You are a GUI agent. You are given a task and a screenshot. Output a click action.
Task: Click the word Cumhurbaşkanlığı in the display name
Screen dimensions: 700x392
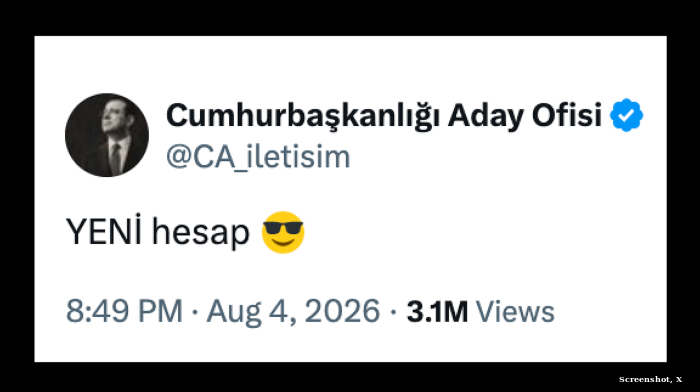[x=303, y=116]
